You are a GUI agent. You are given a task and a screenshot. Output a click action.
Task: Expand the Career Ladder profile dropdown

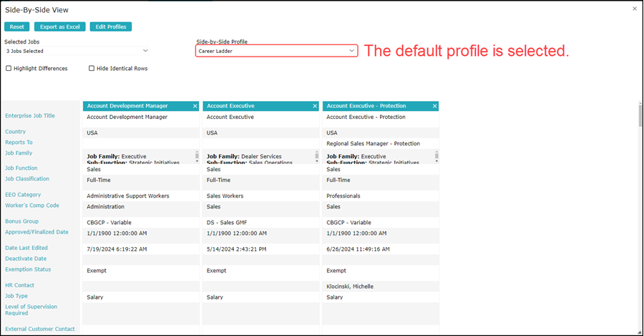(276, 51)
